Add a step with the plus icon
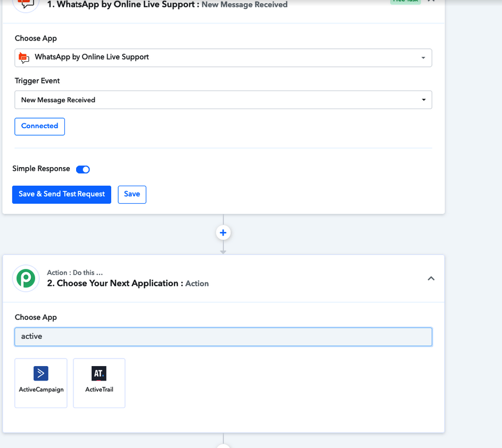Image resolution: width=502 pixels, height=448 pixels. pyautogui.click(x=223, y=233)
